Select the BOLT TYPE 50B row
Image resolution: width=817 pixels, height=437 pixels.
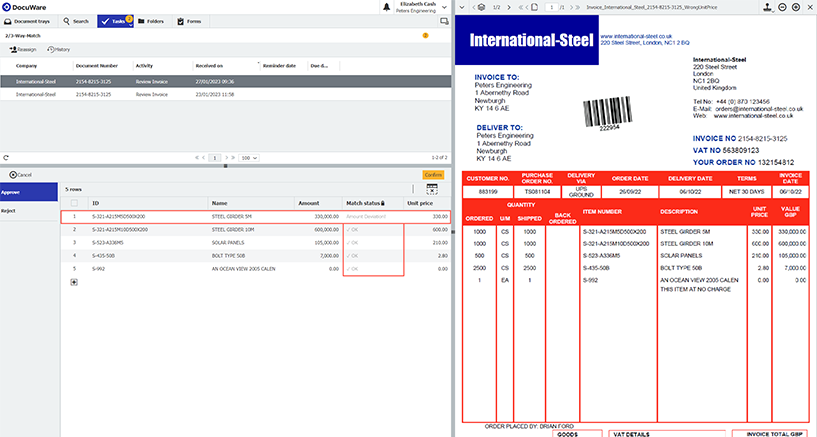coord(255,256)
